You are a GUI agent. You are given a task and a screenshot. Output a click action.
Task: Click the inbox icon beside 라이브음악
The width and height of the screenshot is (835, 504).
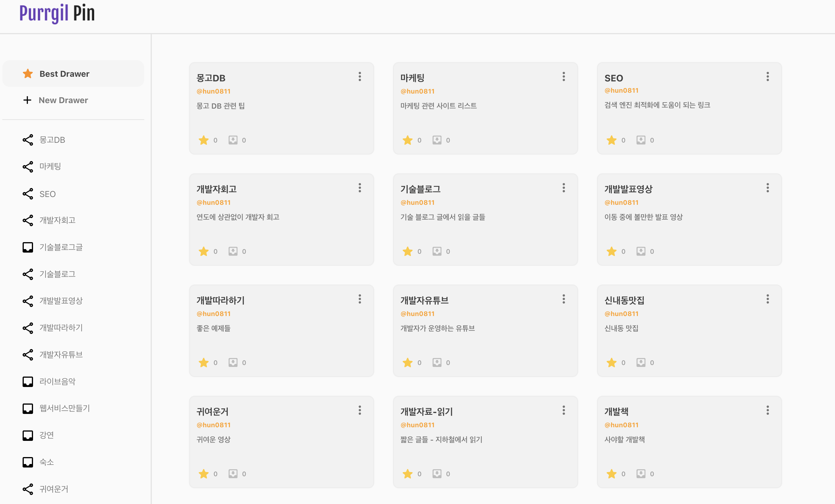pos(28,382)
